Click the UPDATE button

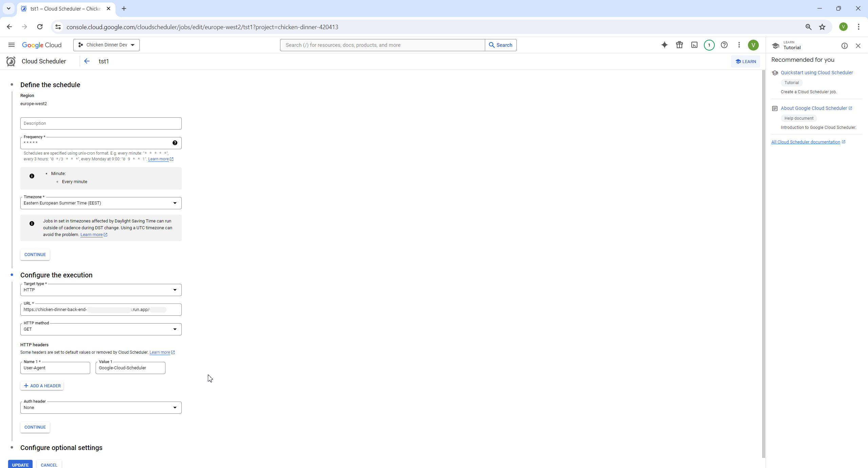pyautogui.click(x=20, y=465)
